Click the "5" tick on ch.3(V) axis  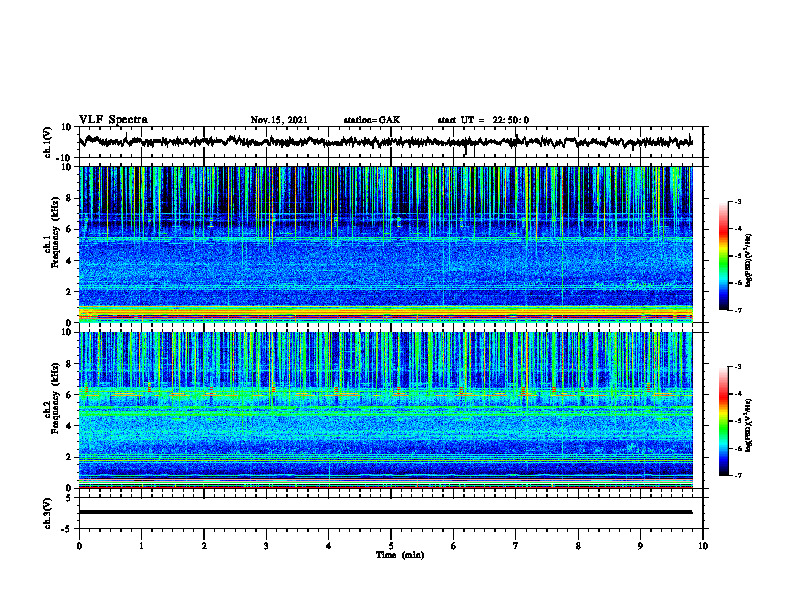click(70, 498)
